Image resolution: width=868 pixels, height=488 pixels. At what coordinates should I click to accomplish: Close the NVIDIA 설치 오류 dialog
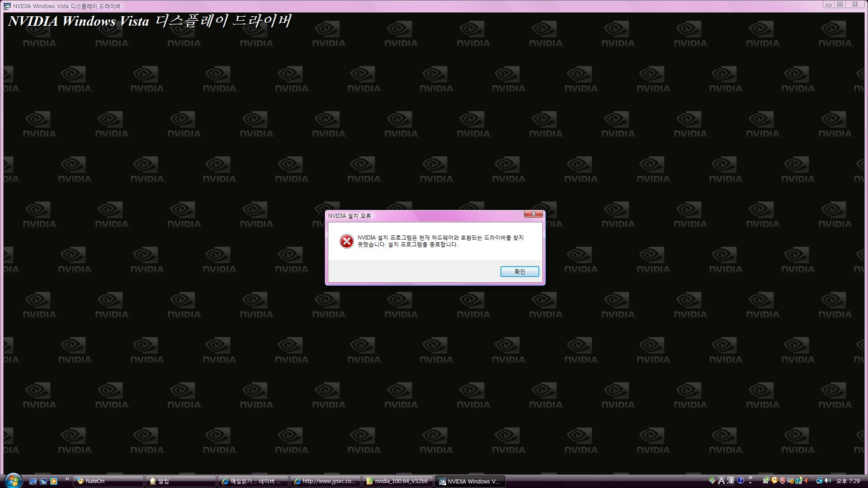click(533, 214)
